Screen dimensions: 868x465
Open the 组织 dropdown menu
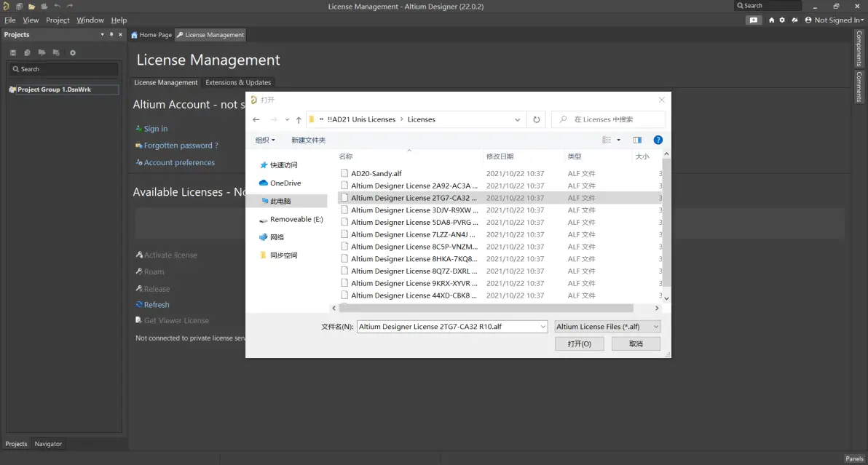coord(265,140)
